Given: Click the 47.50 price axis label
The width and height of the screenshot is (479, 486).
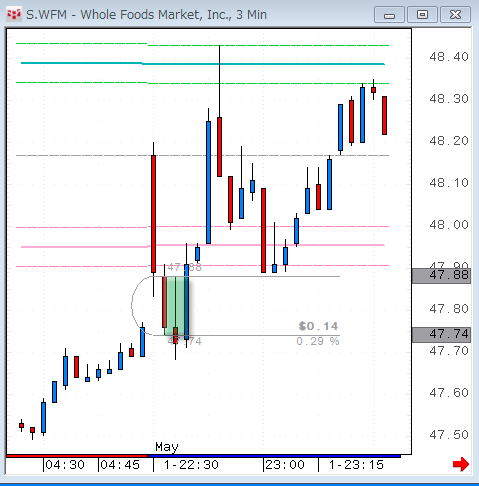Looking at the screenshot, I should 449,435.
